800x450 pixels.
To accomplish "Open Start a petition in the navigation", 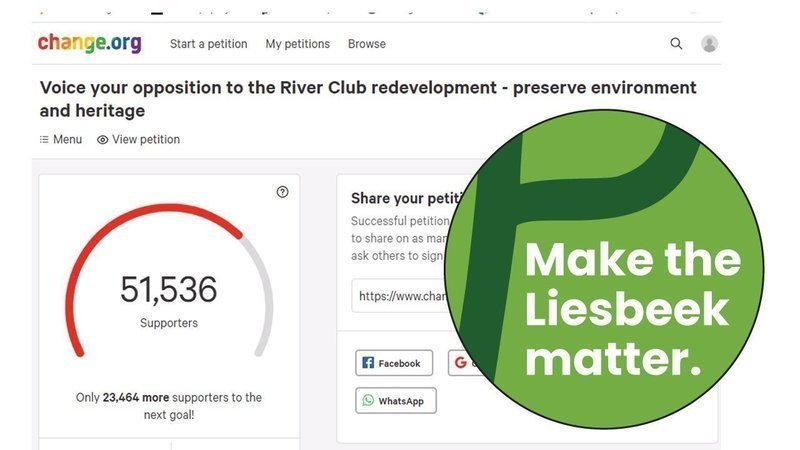I will click(207, 44).
